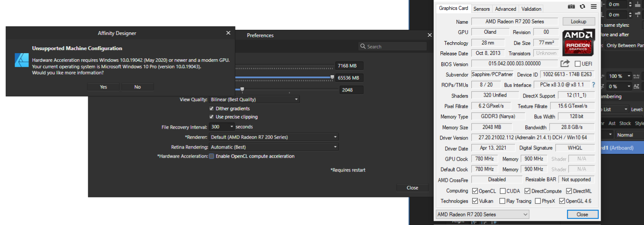
Task: Click the Affinity Designer logo in dialog
Action: (x=21, y=60)
